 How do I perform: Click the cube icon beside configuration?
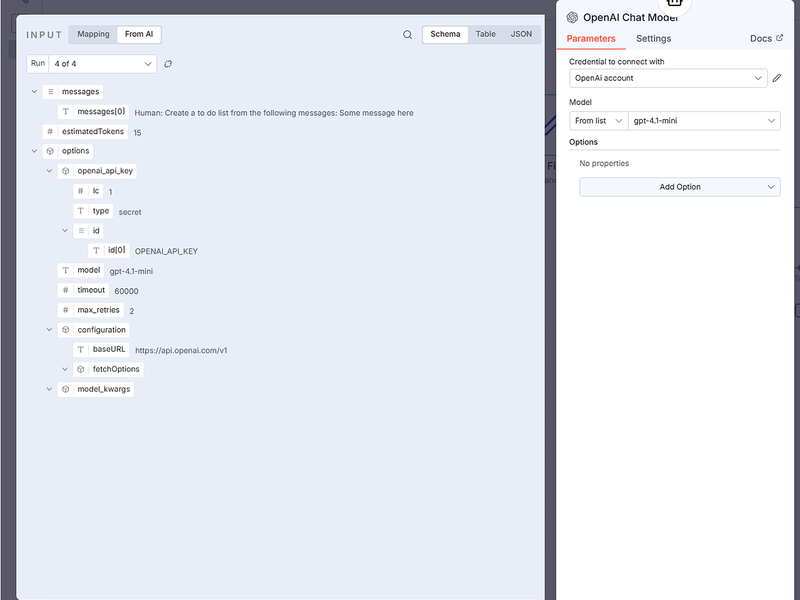(65, 330)
